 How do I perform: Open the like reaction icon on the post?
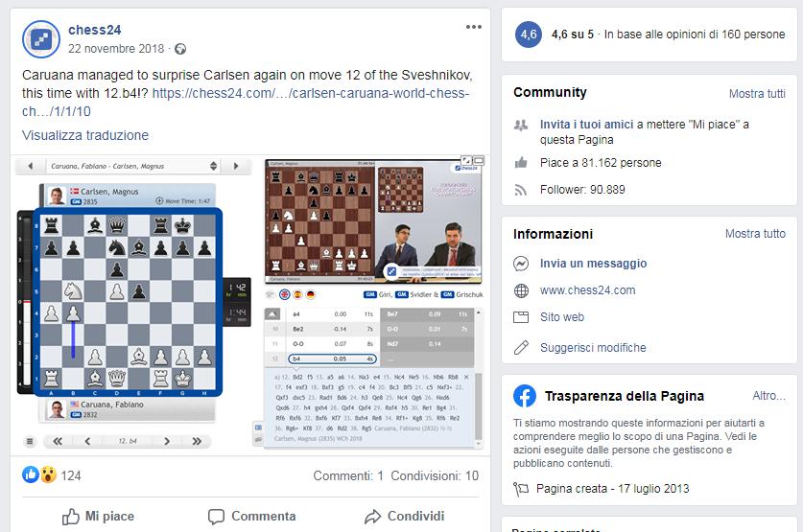click(x=30, y=474)
